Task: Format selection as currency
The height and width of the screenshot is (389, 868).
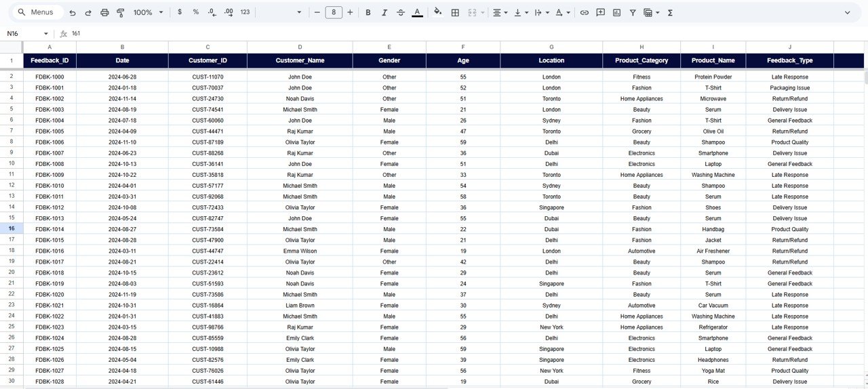Action: click(x=179, y=12)
